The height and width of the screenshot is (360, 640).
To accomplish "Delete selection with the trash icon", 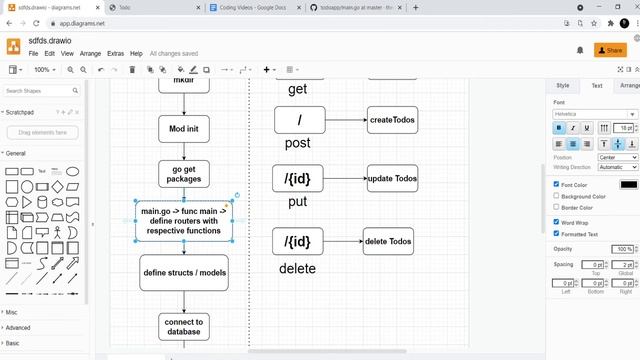I will (x=132, y=70).
